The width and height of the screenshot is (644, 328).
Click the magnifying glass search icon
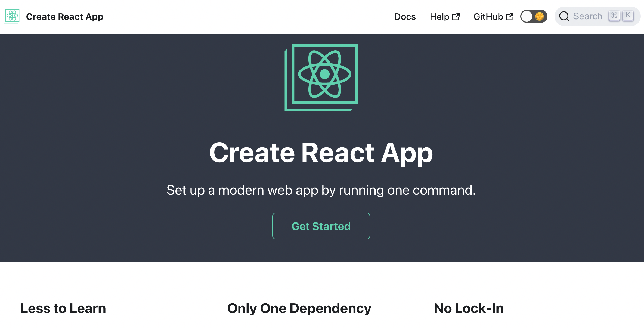[564, 16]
